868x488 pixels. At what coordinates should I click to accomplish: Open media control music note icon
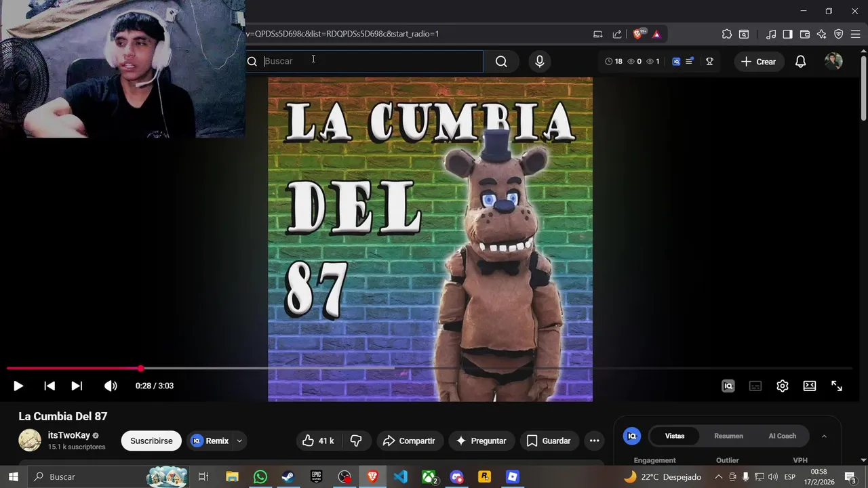(771, 34)
